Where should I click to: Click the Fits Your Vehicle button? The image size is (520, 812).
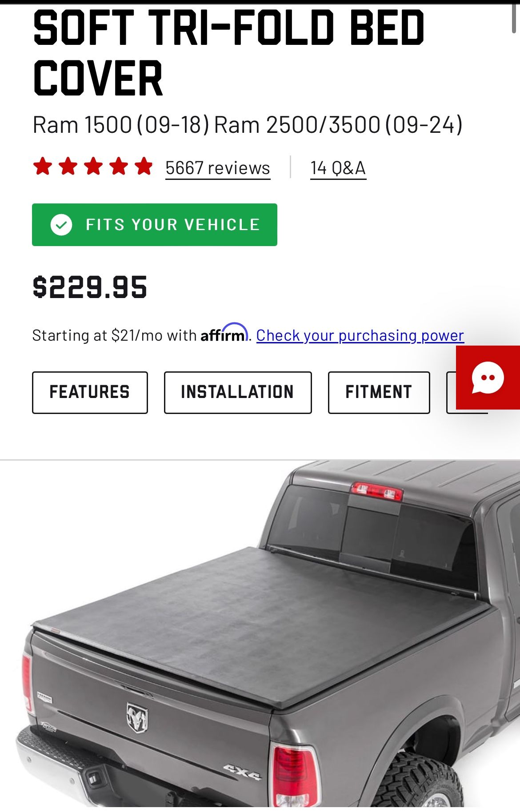(x=155, y=225)
